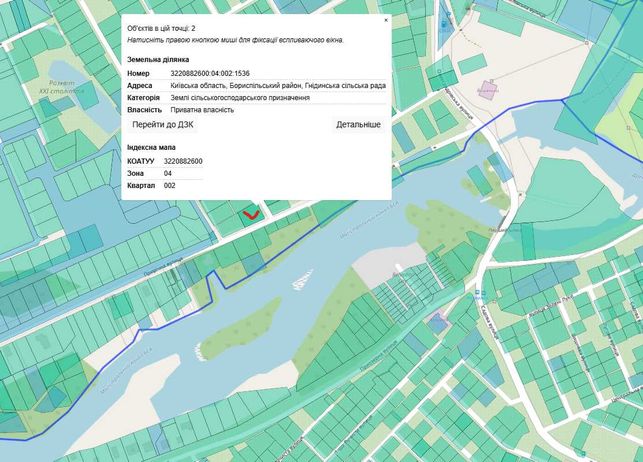Click the small white pier beside the green island

tap(200, 352)
